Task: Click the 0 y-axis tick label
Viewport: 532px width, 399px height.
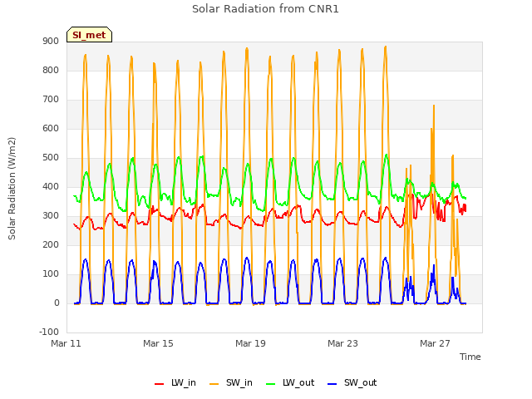Action: (57, 303)
